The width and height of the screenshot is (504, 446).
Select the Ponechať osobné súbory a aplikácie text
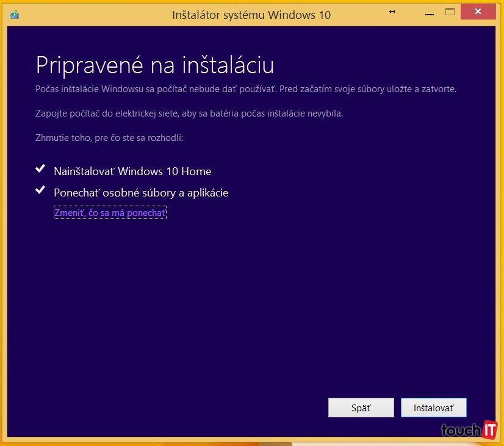pyautogui.click(x=141, y=193)
